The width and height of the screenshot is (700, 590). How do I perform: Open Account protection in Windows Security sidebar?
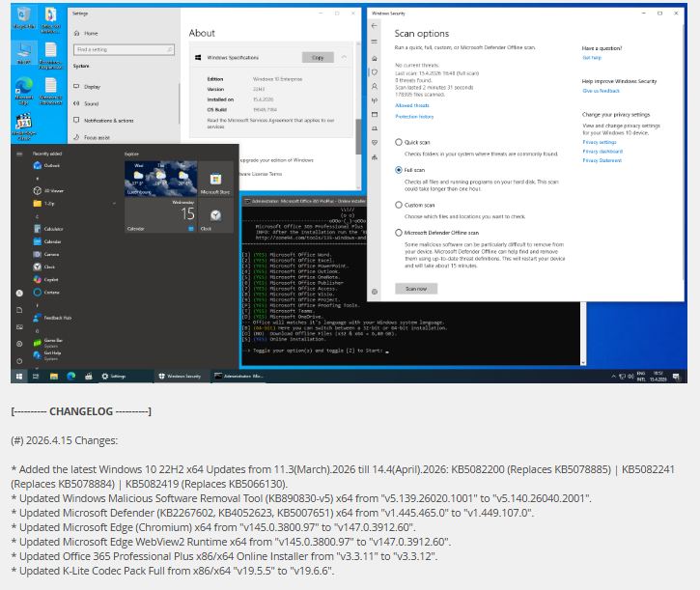coord(374,86)
